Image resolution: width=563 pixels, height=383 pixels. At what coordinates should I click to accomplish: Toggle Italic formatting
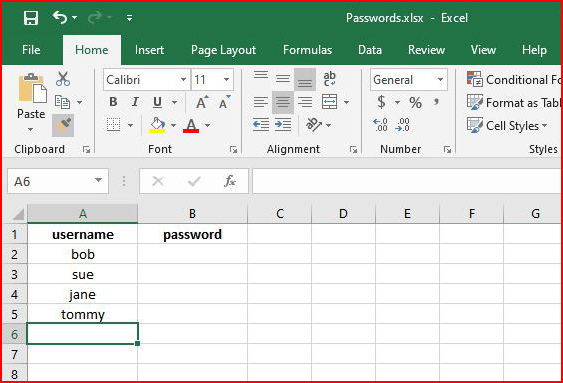[135, 102]
